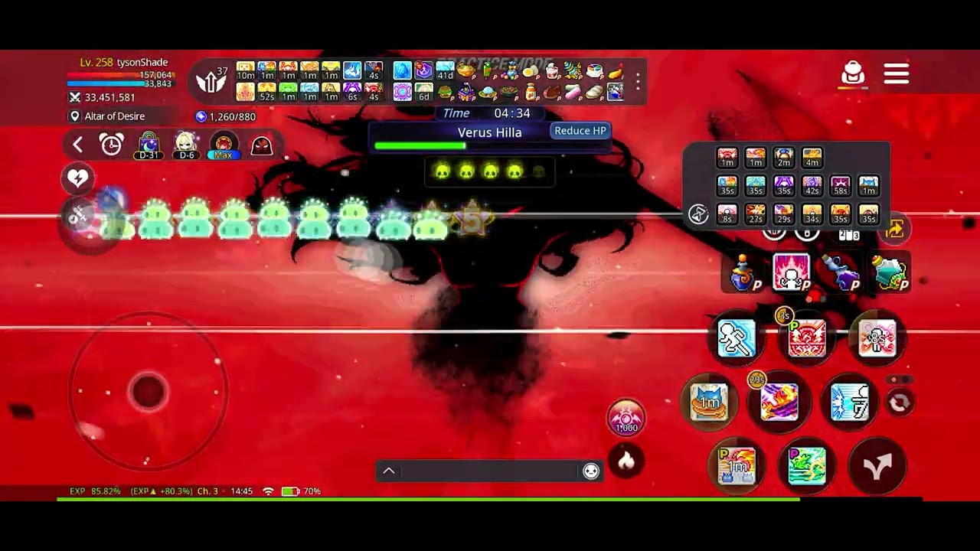
Task: Tap the Ch. 3 channel indicator
Action: (x=207, y=491)
